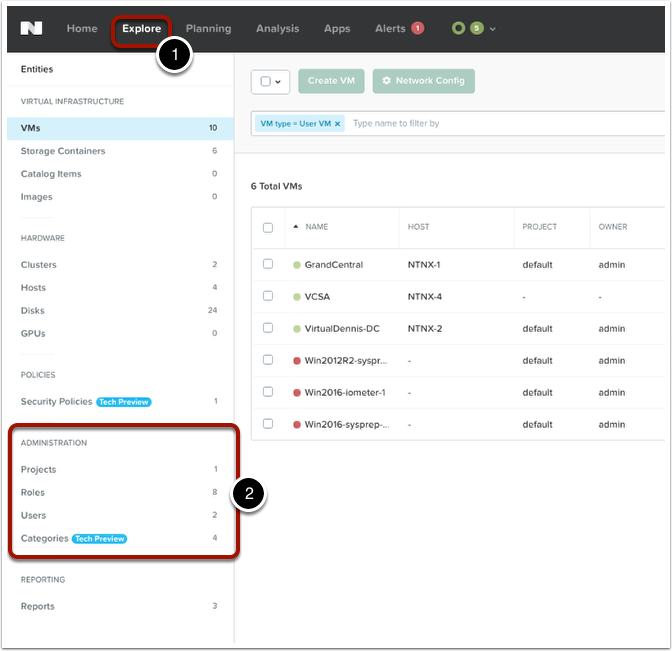Open Security Policies in the sidebar
Viewport: 672px width, 651px height.
tap(56, 401)
